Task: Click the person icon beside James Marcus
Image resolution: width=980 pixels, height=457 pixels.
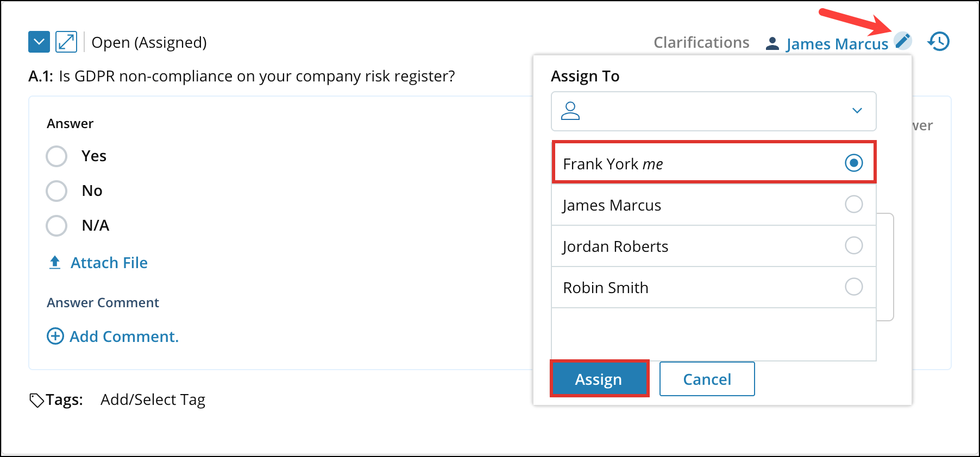Action: 772,43
